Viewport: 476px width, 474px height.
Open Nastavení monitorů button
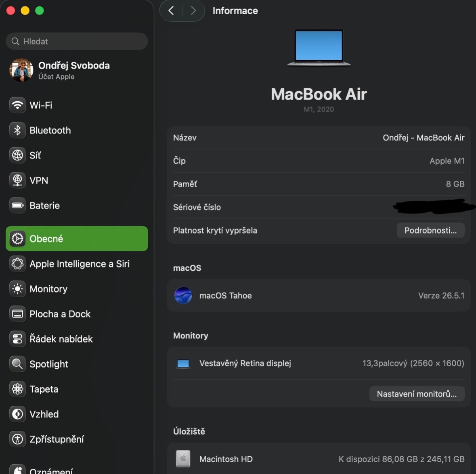pos(417,394)
